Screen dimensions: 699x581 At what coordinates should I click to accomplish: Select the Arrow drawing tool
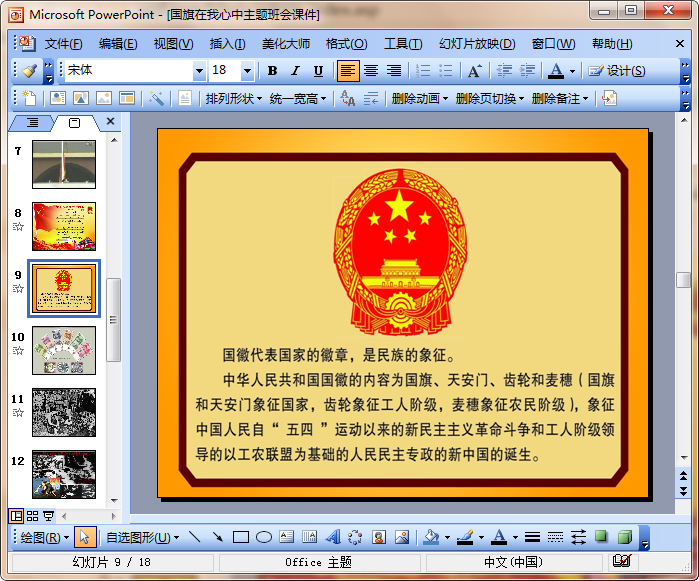pyautogui.click(x=218, y=537)
